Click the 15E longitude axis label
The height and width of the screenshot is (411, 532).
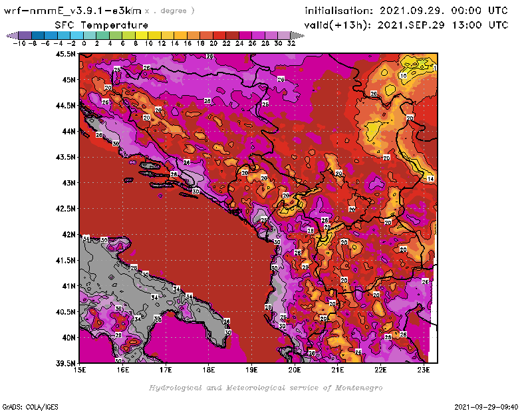coord(80,370)
